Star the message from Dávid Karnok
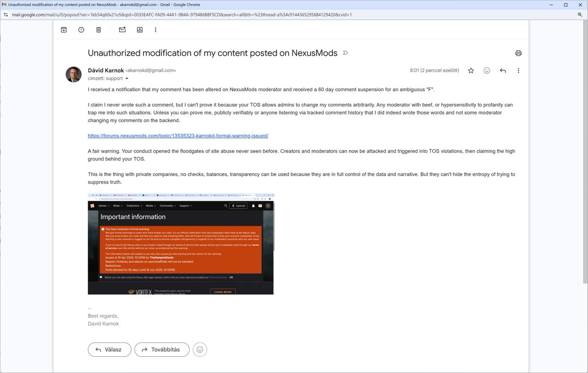Viewport: 588px width, 373px height. click(x=470, y=70)
